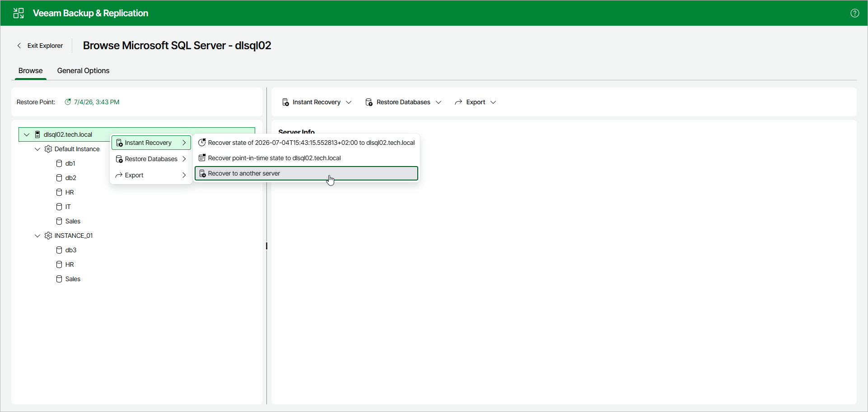Collapse the Default Instance node
The image size is (868, 412).
(x=37, y=149)
